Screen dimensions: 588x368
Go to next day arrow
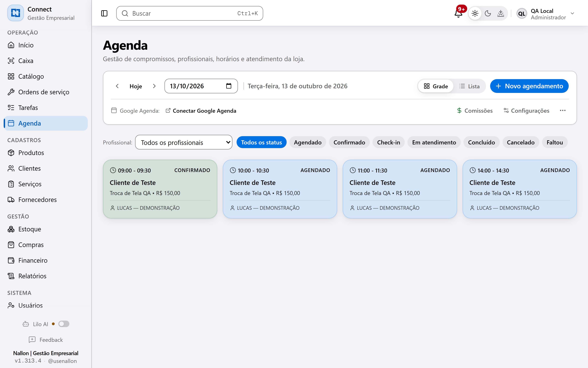[154, 86]
